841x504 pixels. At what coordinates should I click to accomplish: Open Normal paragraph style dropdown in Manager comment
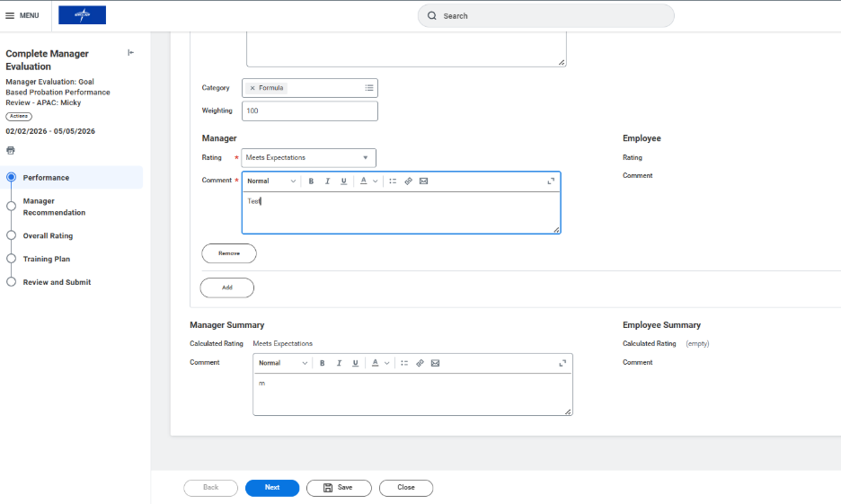[x=271, y=181]
